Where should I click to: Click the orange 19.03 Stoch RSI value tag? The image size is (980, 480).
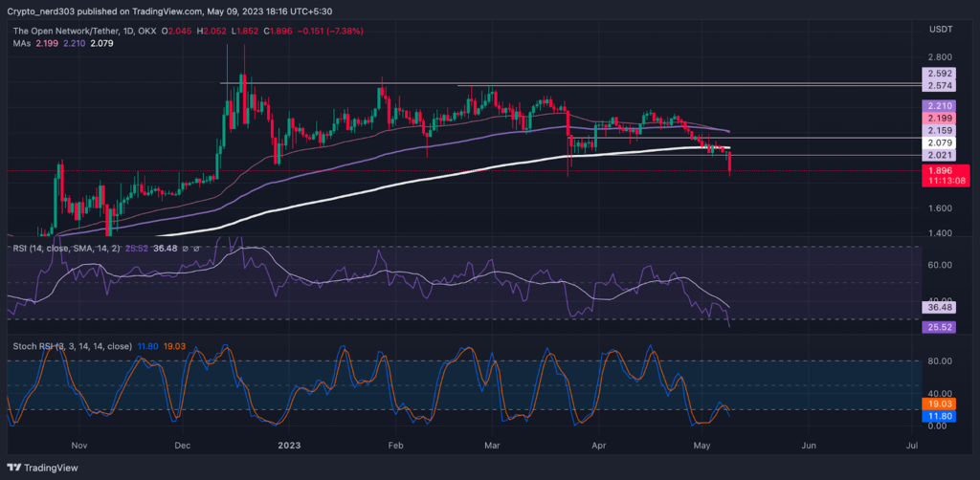934,404
